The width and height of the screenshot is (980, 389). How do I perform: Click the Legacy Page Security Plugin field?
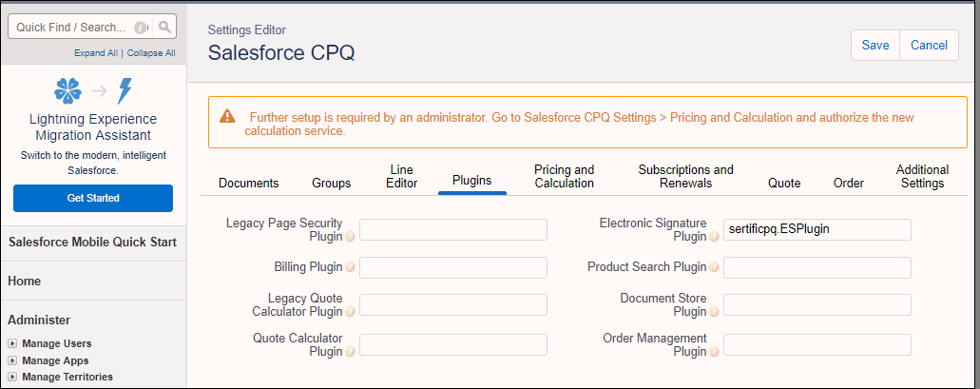coord(453,229)
